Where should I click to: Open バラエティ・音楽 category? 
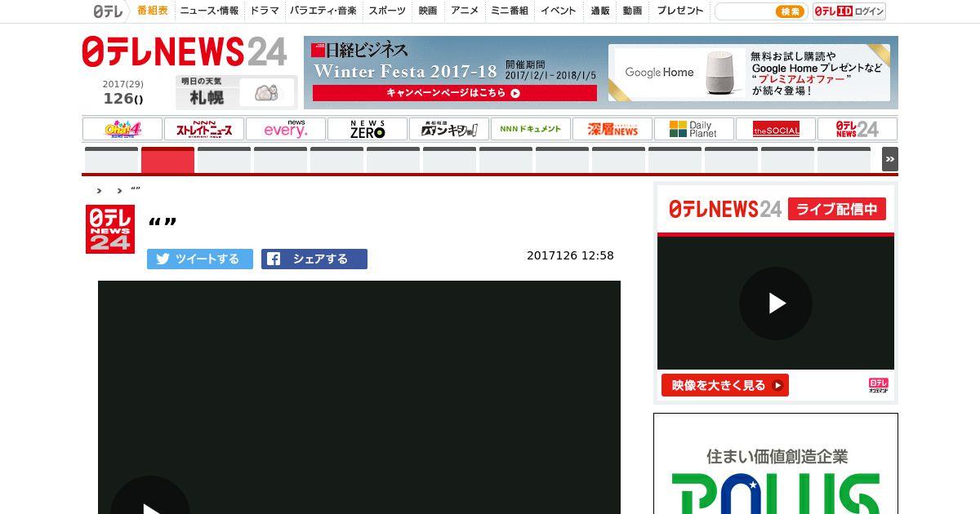click(323, 11)
